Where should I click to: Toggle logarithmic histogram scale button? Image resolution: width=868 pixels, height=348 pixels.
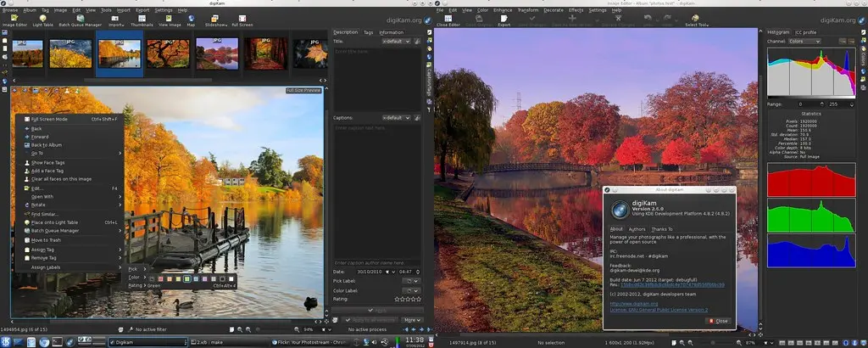[850, 41]
